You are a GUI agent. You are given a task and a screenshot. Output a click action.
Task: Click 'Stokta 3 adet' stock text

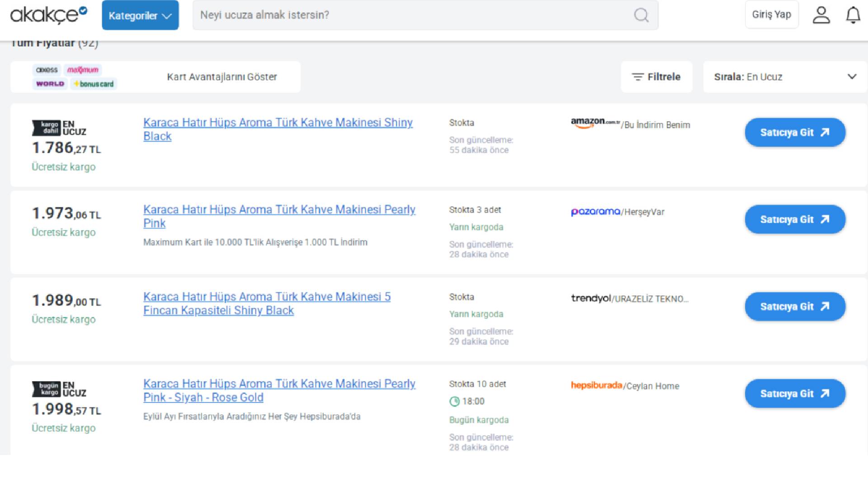pos(475,210)
